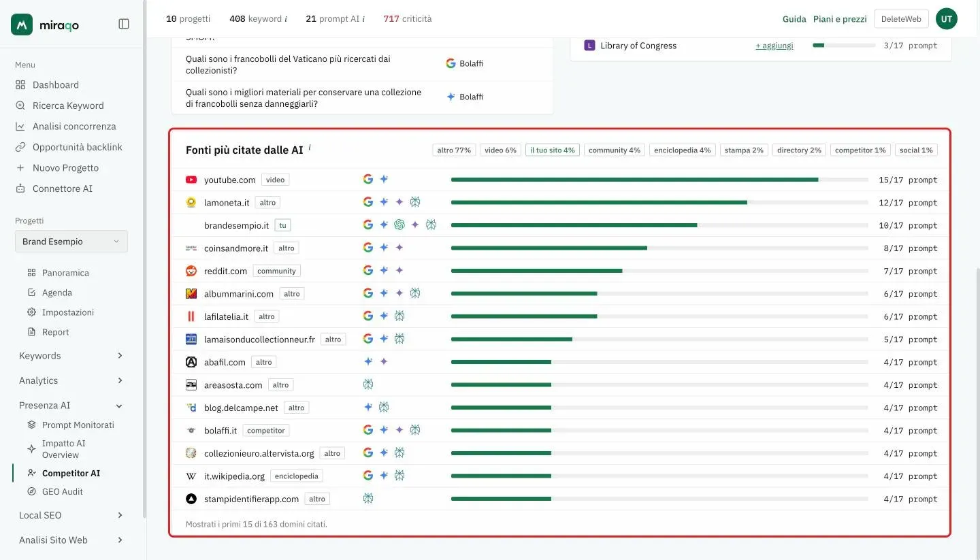Click the Reddit icon beside reddit.com
This screenshot has height=560, width=980.
(x=191, y=271)
